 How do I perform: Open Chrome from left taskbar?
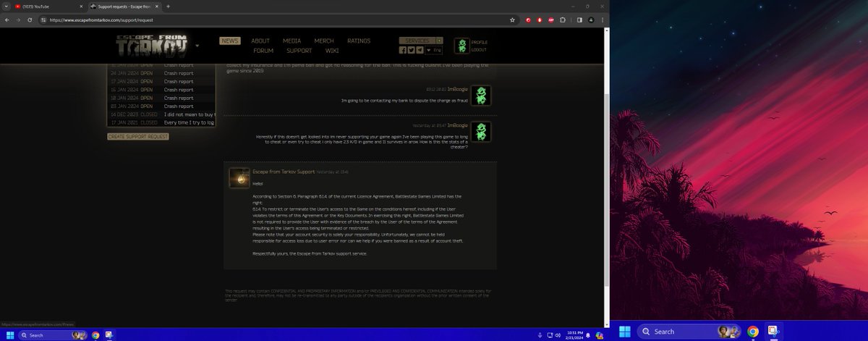(96, 335)
